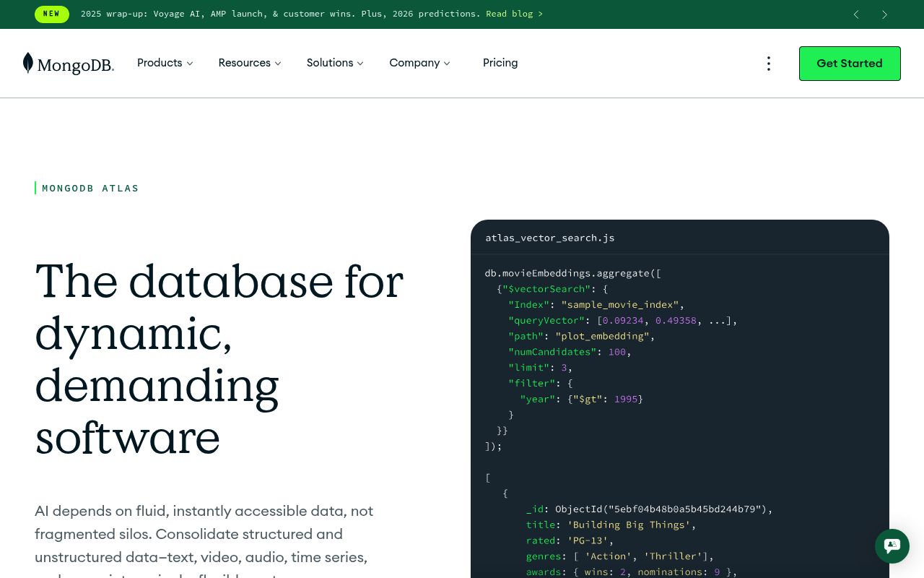Expand the Products dropdown menu

(x=165, y=63)
